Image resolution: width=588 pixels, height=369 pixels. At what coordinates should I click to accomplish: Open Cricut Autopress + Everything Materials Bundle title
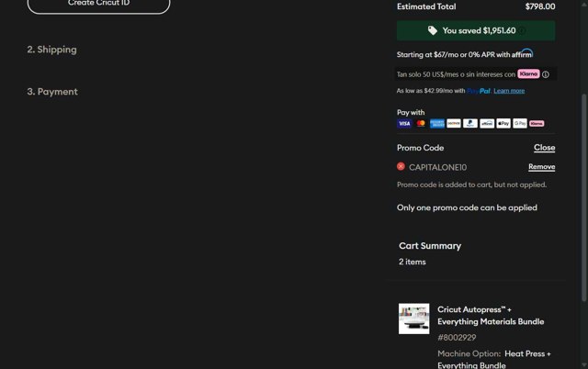[x=491, y=316]
